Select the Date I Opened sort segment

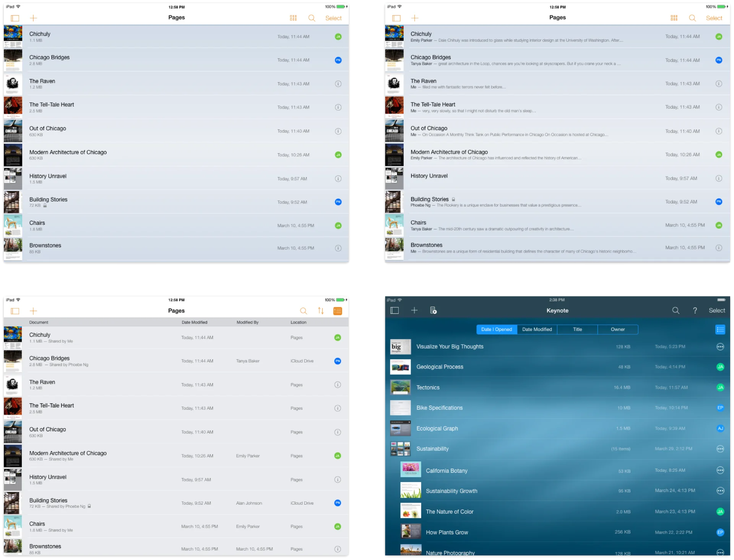(496, 329)
